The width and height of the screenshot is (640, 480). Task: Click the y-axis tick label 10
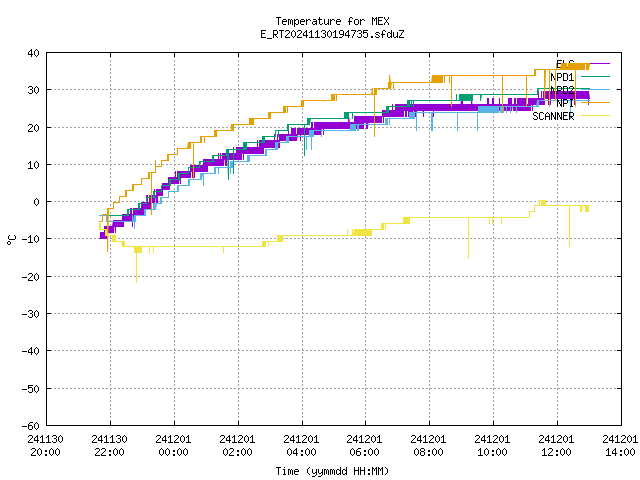coord(33,165)
